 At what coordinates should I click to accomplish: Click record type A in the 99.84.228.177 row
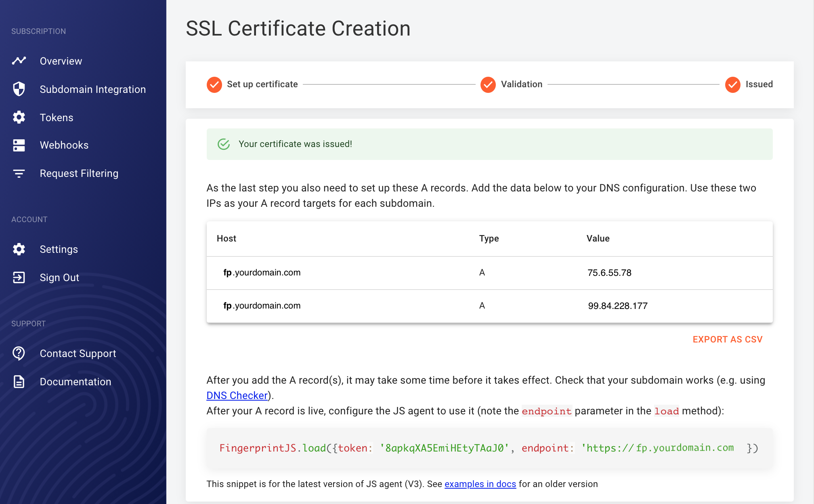482,306
